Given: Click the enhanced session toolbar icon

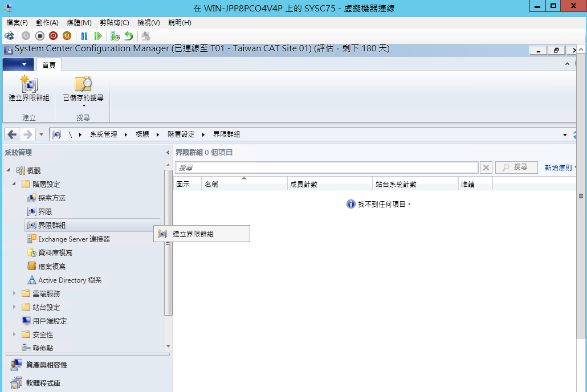Looking at the screenshot, I should [146, 36].
